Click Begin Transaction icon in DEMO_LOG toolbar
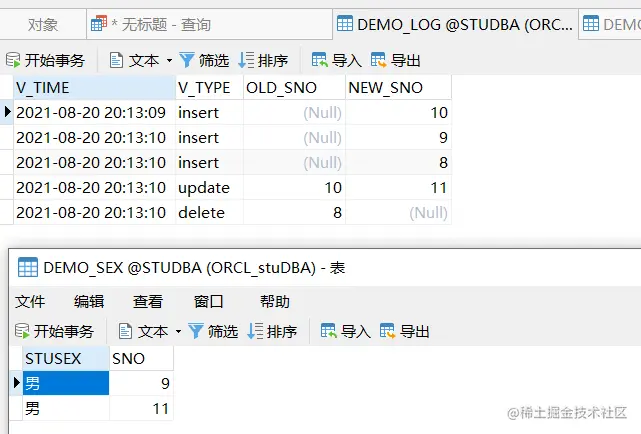The height and width of the screenshot is (434, 641). coord(13,60)
